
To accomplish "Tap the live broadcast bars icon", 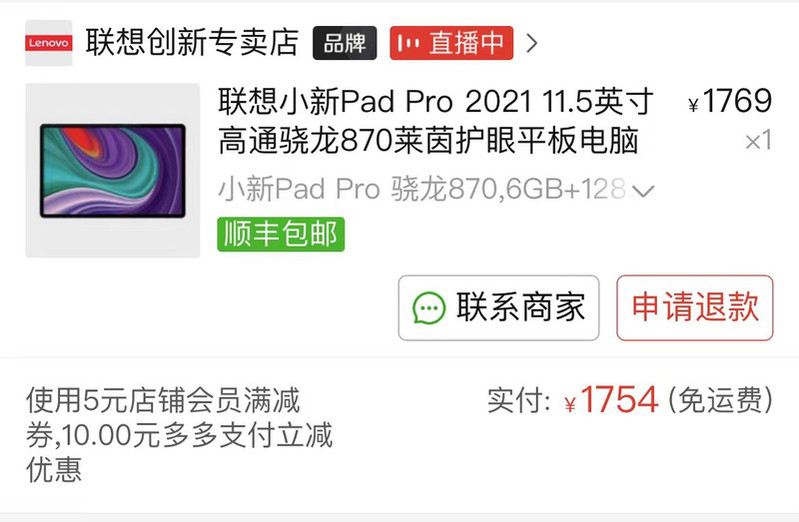I will point(409,43).
